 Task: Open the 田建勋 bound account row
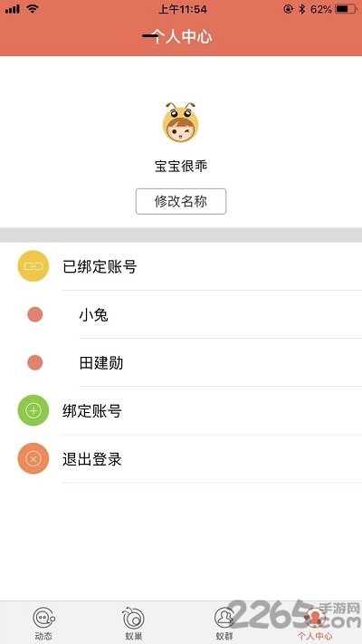(181, 362)
